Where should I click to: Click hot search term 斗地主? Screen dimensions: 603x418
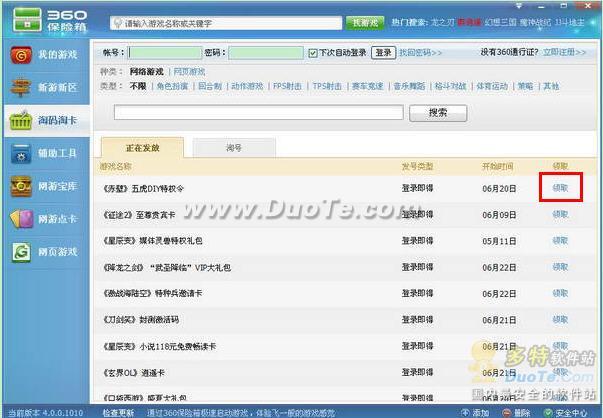tap(570, 23)
